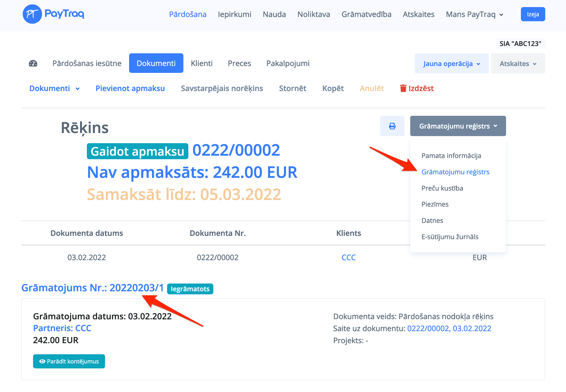Select Pamata informācija from the menu

click(451, 155)
